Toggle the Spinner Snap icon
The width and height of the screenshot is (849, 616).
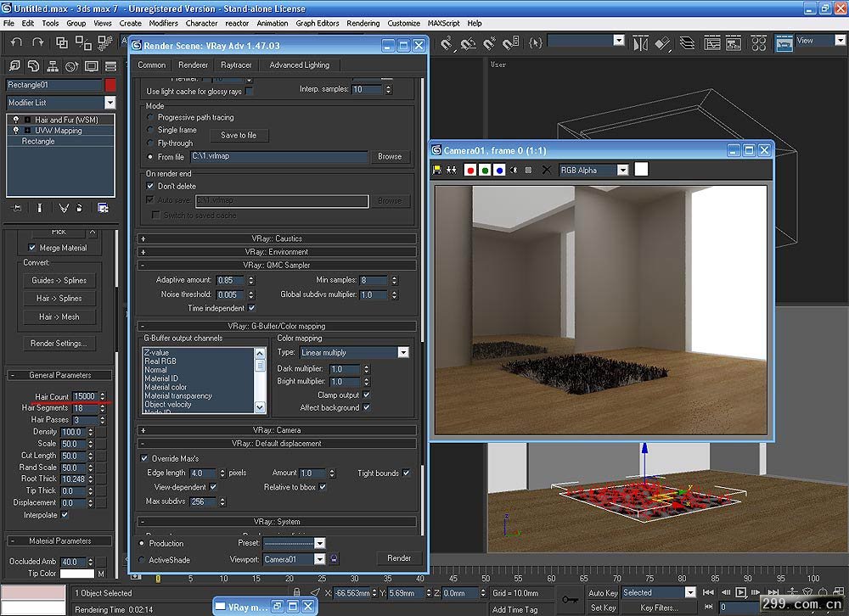[x=510, y=42]
